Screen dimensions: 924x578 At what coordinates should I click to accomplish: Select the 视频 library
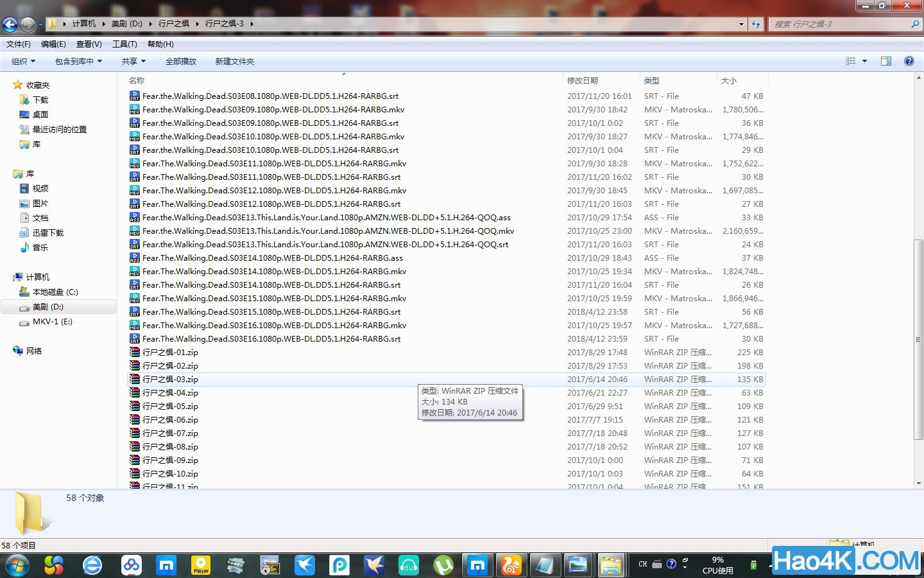point(40,188)
